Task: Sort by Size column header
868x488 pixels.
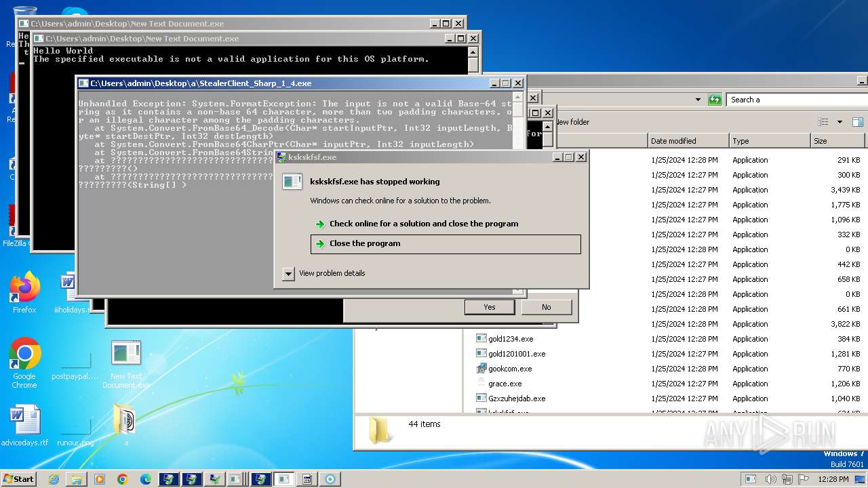Action: (x=838, y=141)
